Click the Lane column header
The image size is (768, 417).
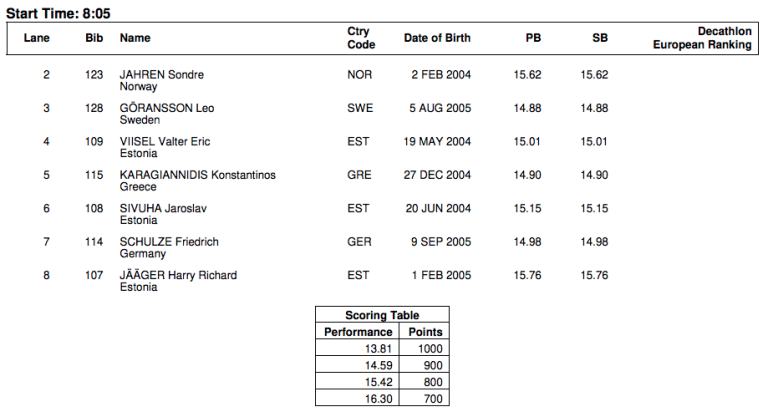coord(37,38)
